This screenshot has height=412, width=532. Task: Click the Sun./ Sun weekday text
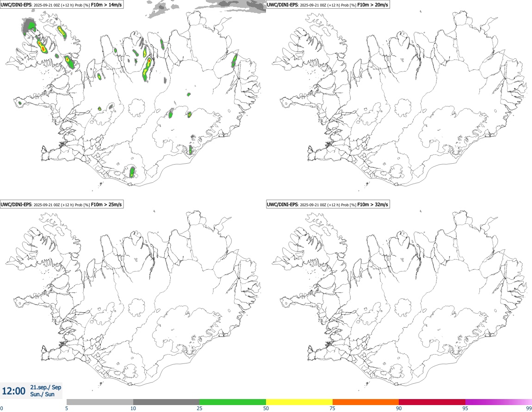[x=43, y=394]
